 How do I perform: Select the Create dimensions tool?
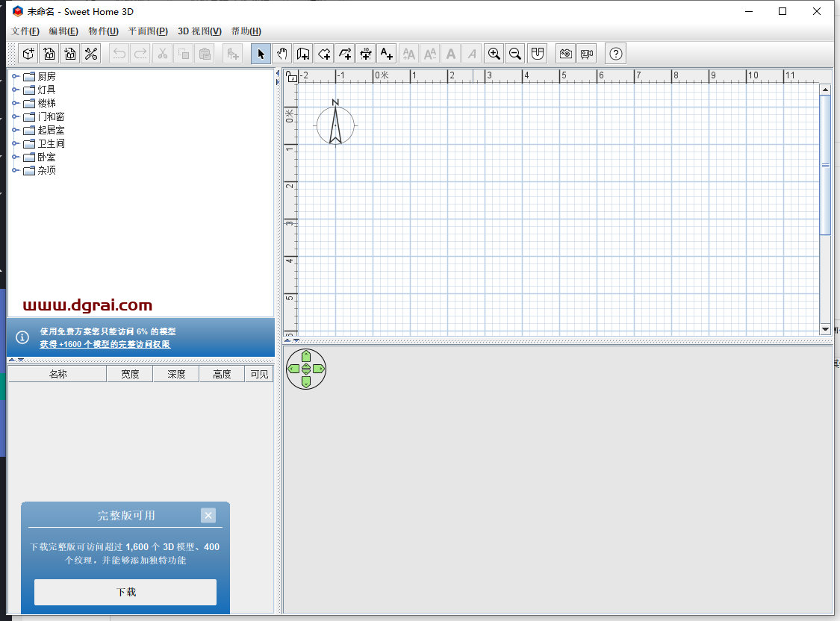coord(365,54)
